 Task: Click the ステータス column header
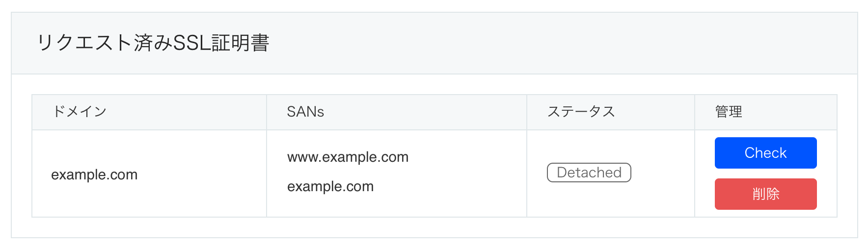[x=581, y=112]
